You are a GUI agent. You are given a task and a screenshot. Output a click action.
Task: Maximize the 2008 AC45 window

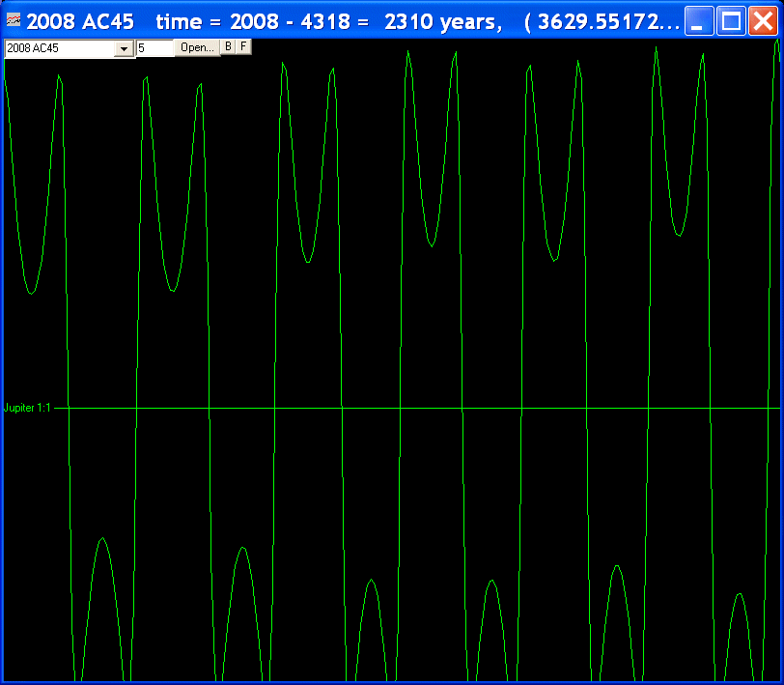click(731, 20)
